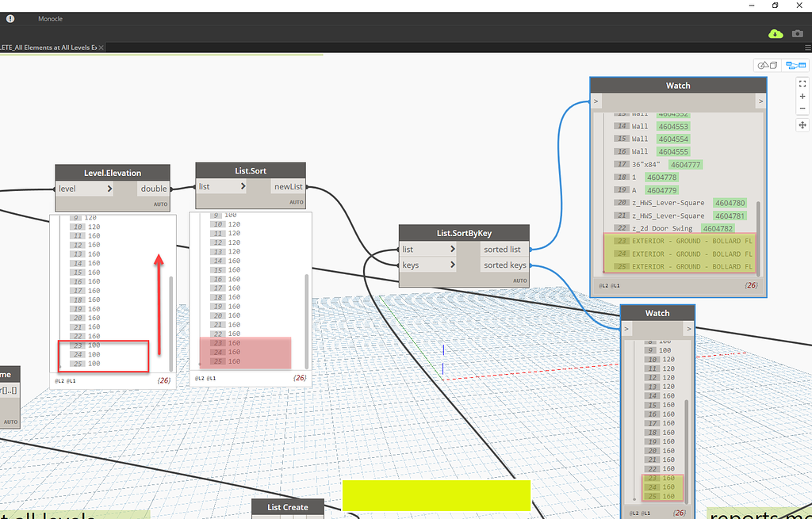Screen dimensions: 812x519
Task: Click the zoom in plus icon
Action: tap(802, 96)
